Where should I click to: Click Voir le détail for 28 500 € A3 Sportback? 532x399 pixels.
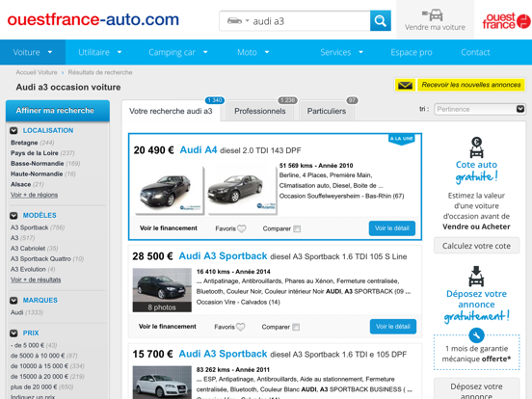click(393, 327)
